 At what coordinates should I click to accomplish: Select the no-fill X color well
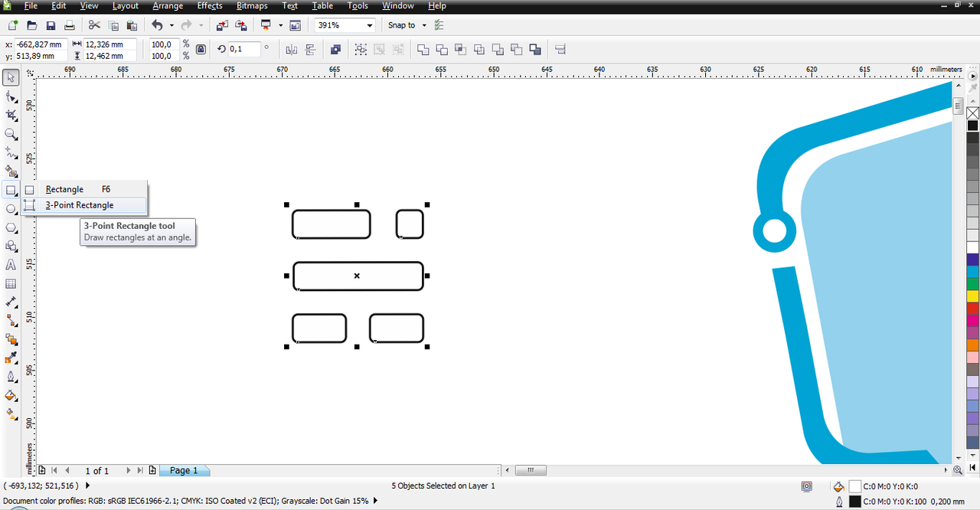click(x=972, y=113)
